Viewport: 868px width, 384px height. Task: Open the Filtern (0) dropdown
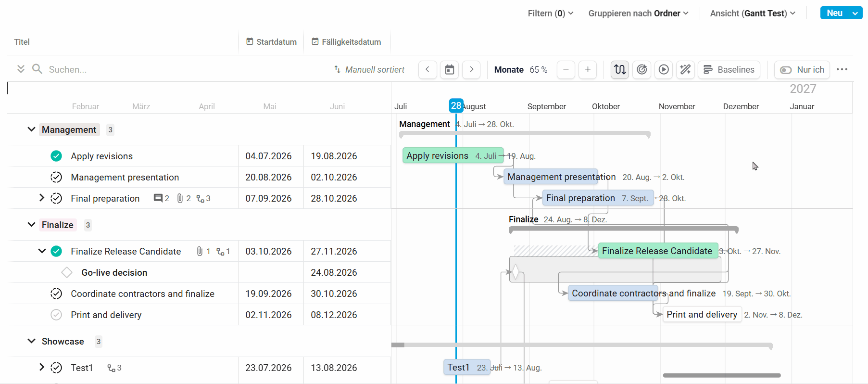tap(551, 13)
